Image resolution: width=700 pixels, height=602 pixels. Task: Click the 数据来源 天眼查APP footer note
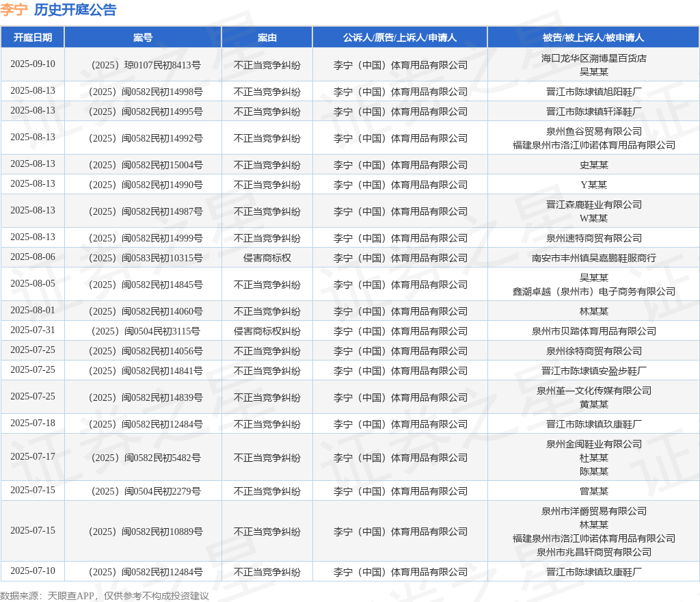[x=105, y=596]
